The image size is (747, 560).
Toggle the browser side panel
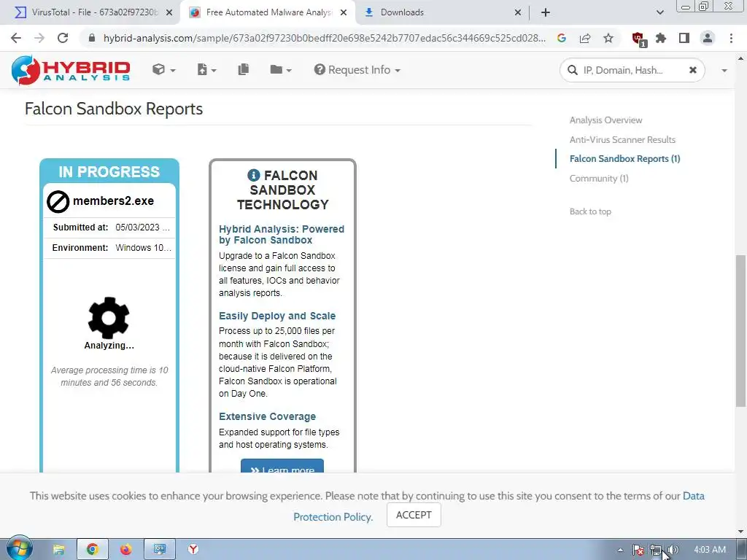pos(684,38)
